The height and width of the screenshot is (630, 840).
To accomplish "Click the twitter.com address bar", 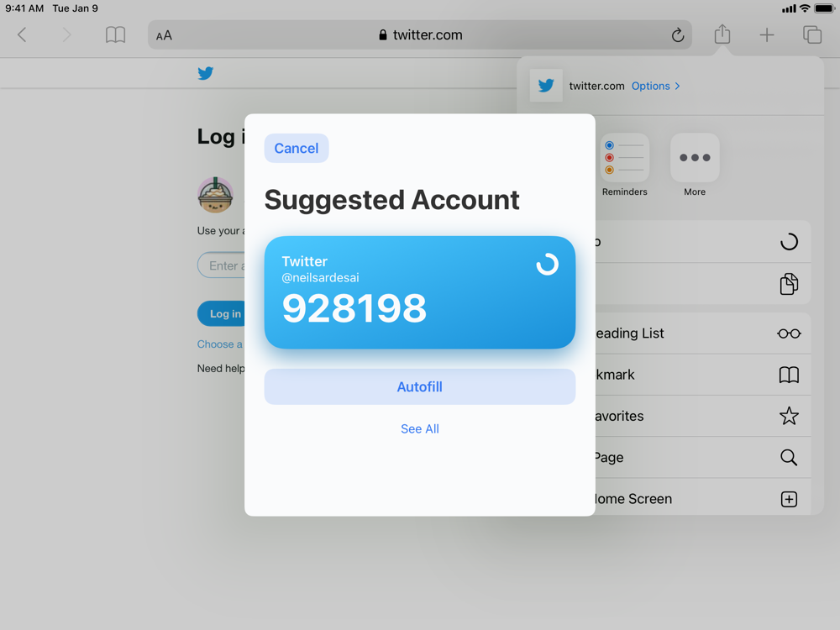I will tap(419, 35).
